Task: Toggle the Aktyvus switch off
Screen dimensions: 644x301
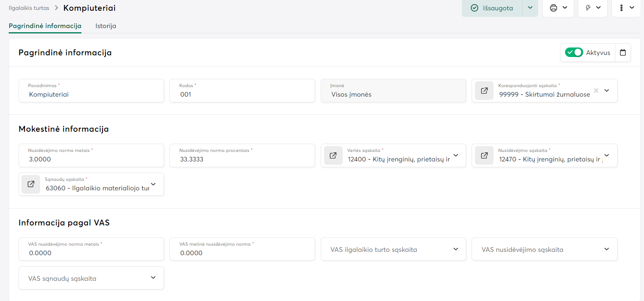Action: (x=574, y=53)
